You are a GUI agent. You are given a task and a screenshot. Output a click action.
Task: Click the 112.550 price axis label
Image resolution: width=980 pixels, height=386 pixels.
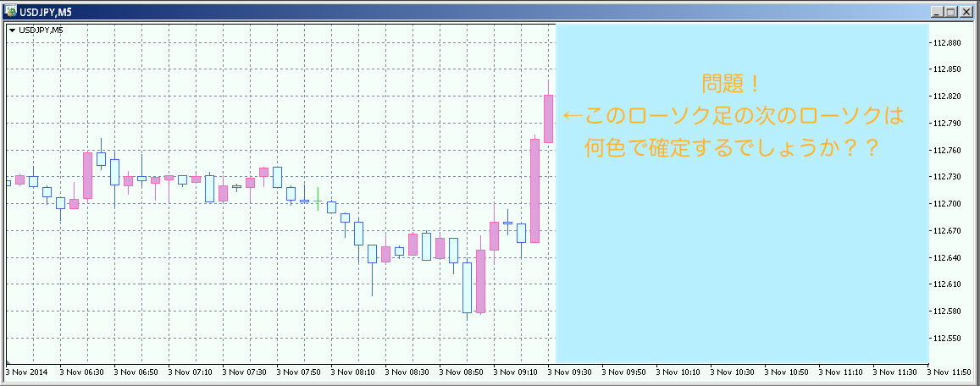point(946,338)
